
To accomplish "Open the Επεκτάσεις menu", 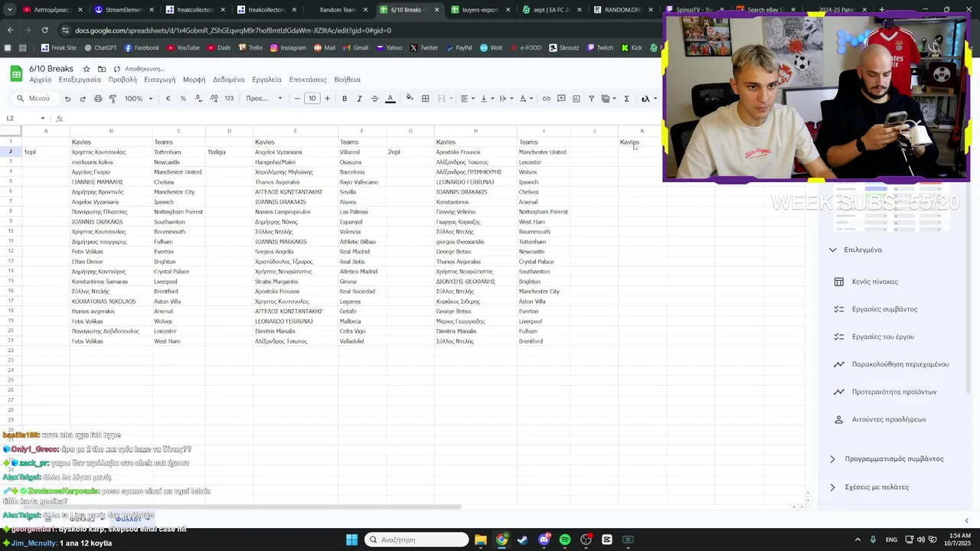I will coord(308,80).
